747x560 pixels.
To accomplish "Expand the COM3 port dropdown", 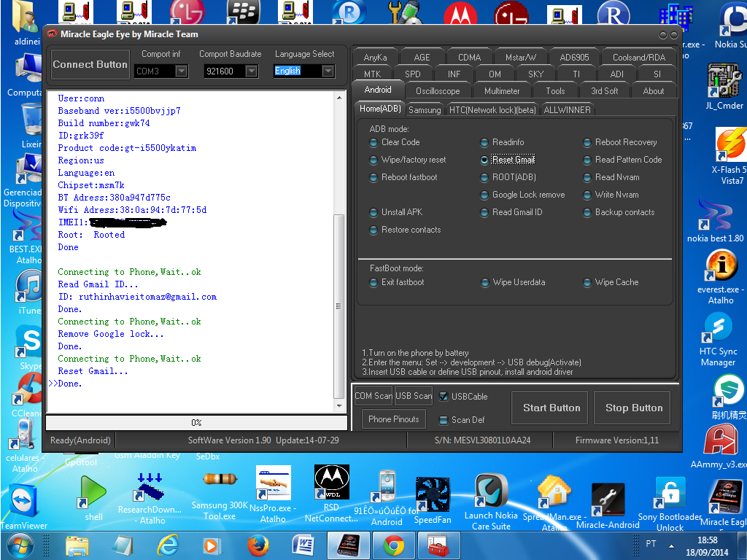I will (x=181, y=71).
